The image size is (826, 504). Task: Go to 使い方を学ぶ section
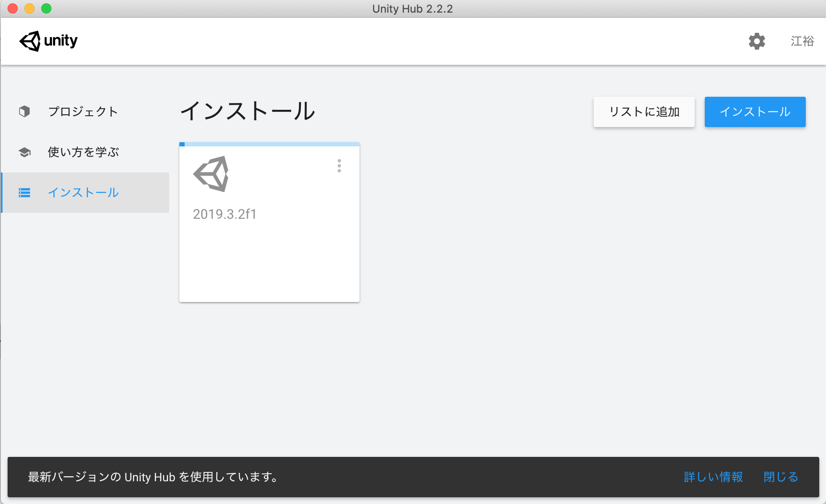pos(83,152)
